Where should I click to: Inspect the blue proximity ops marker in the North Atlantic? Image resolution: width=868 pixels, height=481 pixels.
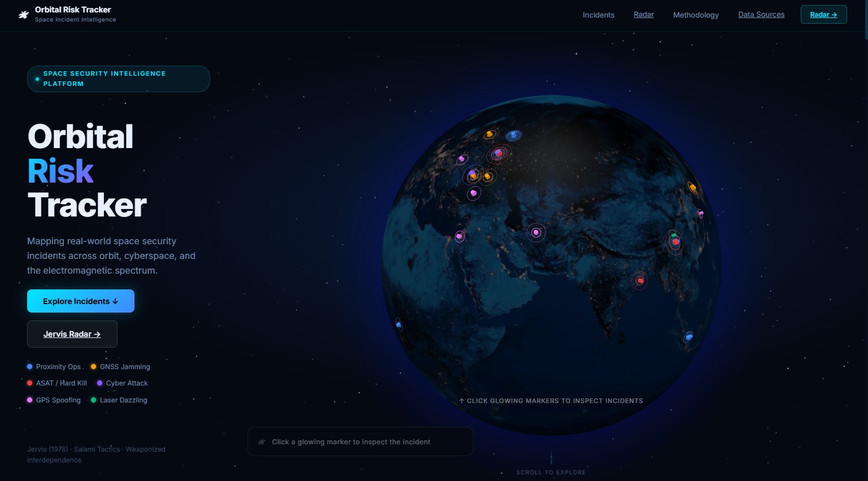pos(513,135)
